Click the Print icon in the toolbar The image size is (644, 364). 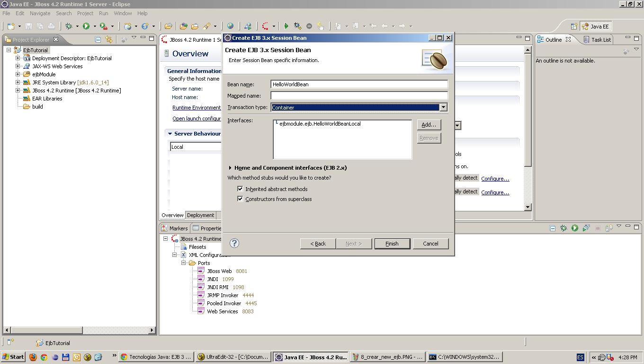pos(51,26)
